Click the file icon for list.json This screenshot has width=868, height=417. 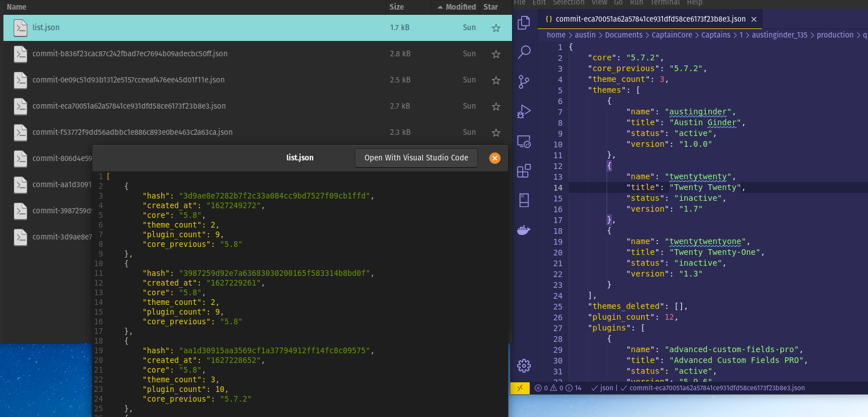point(21,28)
